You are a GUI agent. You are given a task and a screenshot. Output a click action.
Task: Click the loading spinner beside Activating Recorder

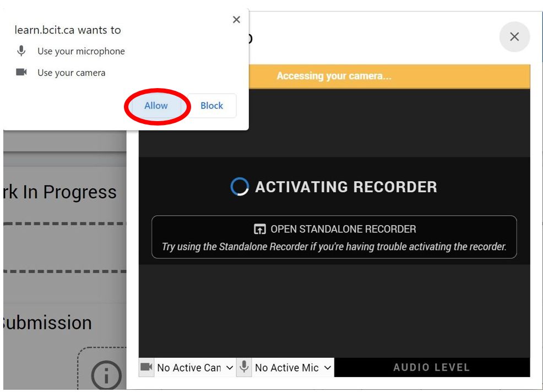pyautogui.click(x=240, y=187)
